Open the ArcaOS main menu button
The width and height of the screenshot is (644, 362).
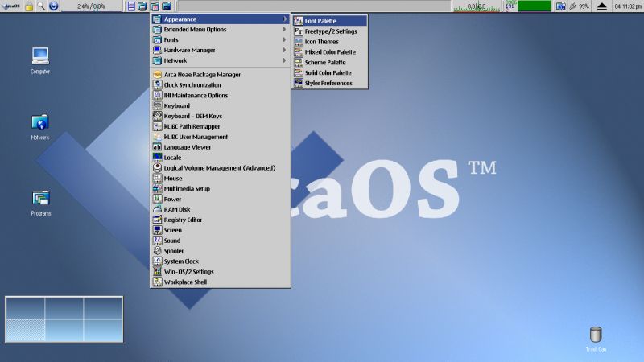click(11, 6)
